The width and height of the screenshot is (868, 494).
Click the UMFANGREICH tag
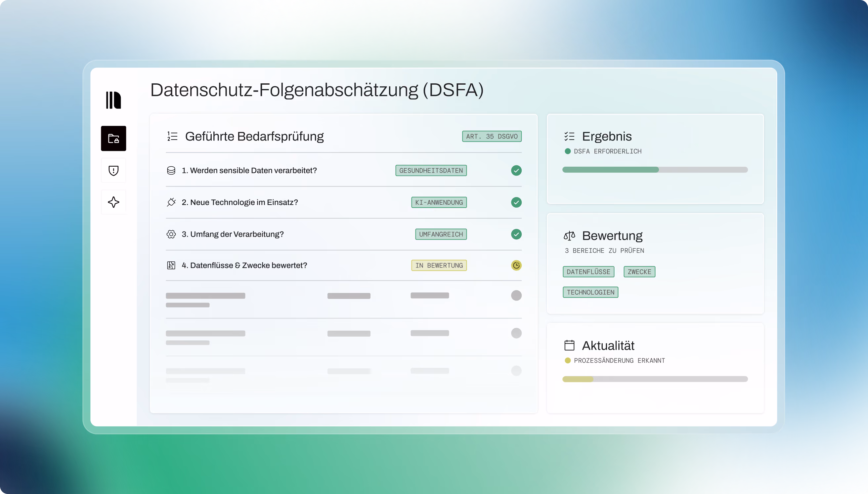coord(441,234)
